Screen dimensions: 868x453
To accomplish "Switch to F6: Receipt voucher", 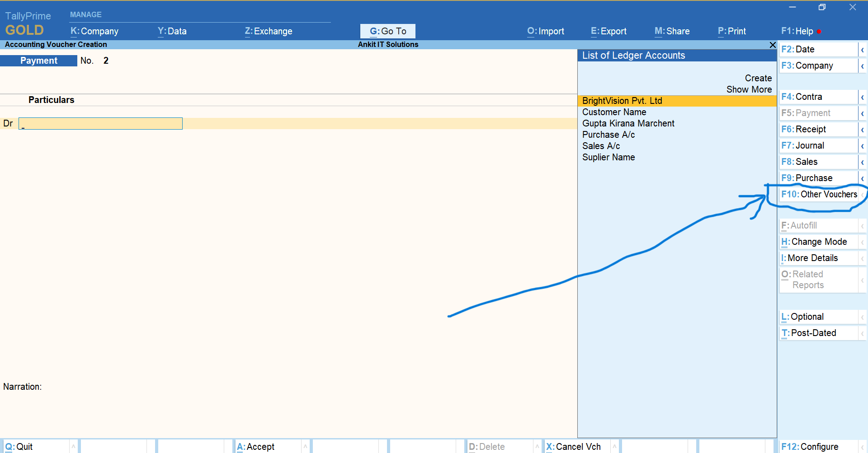I will pyautogui.click(x=818, y=129).
